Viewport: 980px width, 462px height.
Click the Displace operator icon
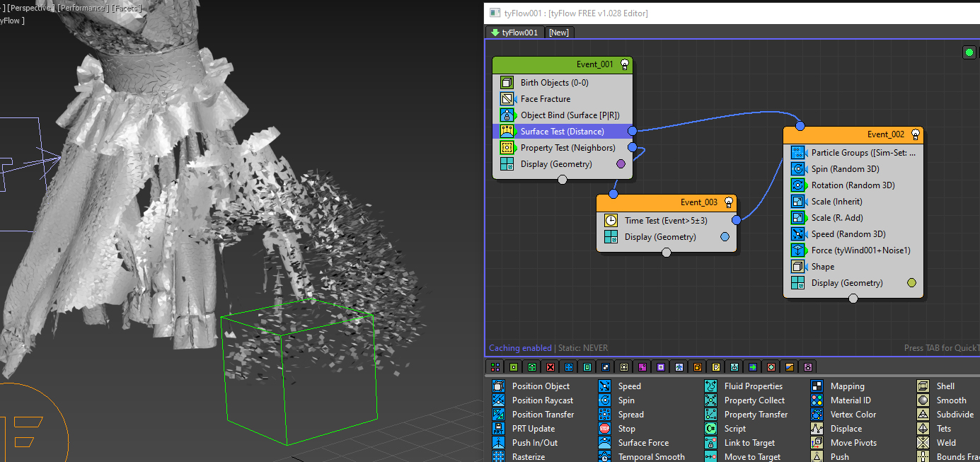pyautogui.click(x=817, y=429)
